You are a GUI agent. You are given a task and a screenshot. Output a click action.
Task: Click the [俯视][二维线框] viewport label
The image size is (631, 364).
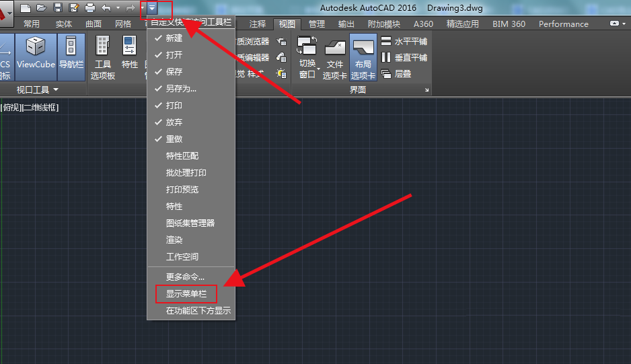tap(30, 108)
